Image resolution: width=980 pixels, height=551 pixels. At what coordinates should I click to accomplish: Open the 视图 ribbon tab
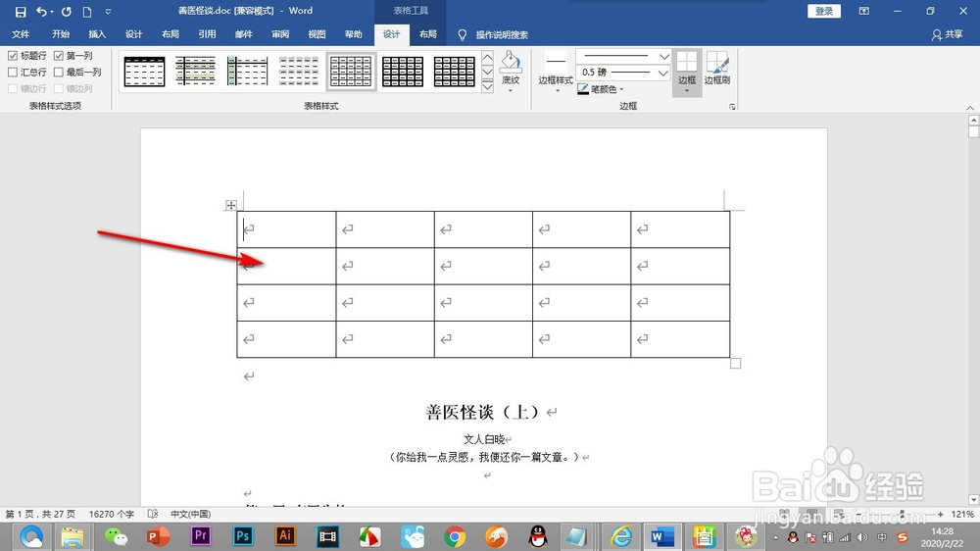pyautogui.click(x=317, y=34)
